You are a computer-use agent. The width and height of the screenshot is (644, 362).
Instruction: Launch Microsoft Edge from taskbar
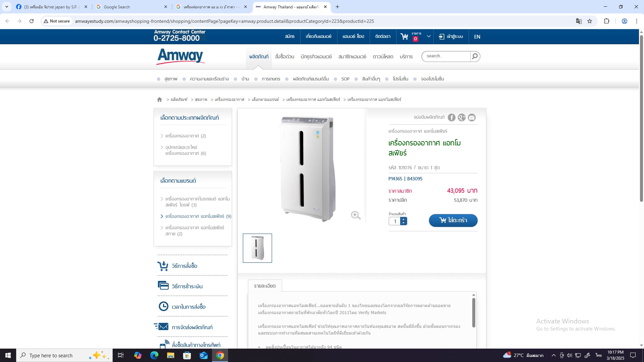click(x=154, y=355)
